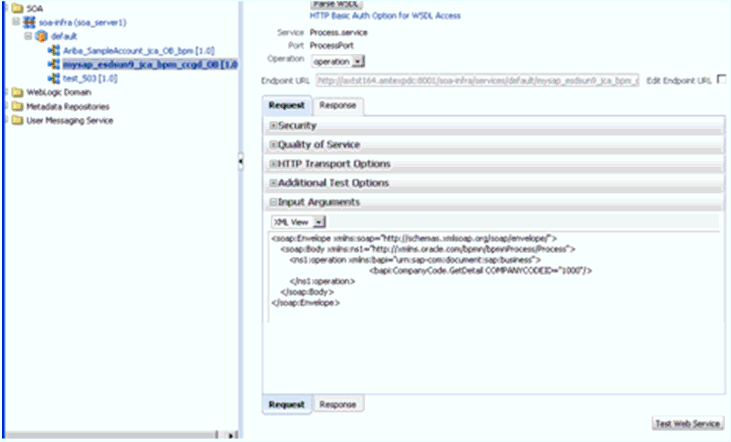731x442 pixels.
Task: Select User Messaging Service tree item
Action: point(69,120)
